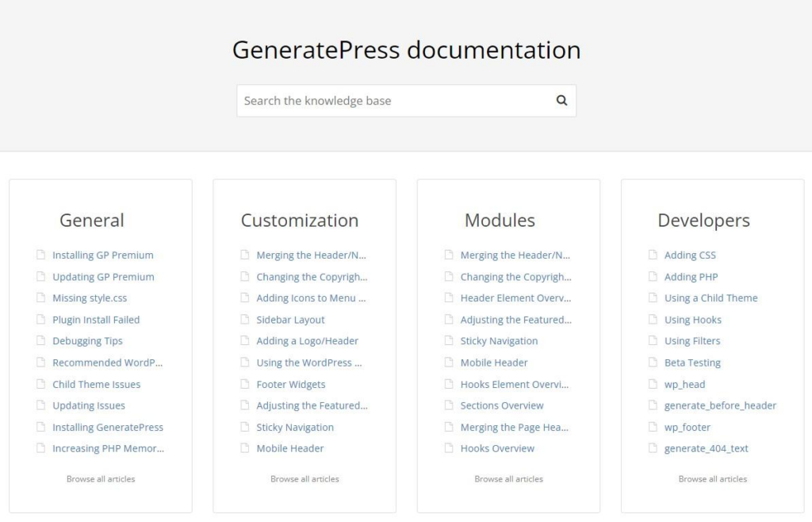The width and height of the screenshot is (812, 522).
Task: Click document icon beside Debugging Tips
Action: point(41,341)
